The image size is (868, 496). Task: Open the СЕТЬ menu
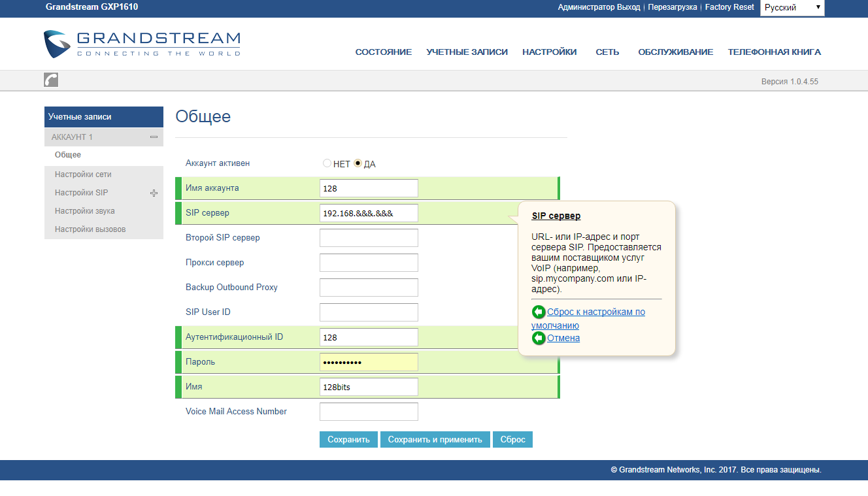tap(607, 52)
